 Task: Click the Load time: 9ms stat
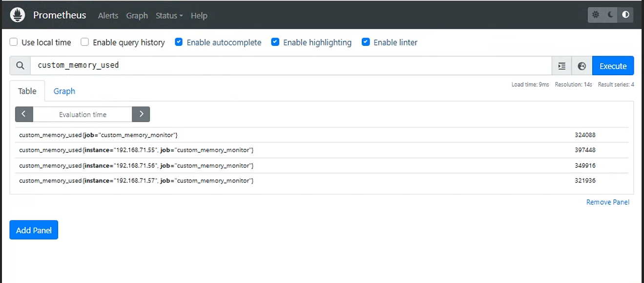click(x=530, y=84)
